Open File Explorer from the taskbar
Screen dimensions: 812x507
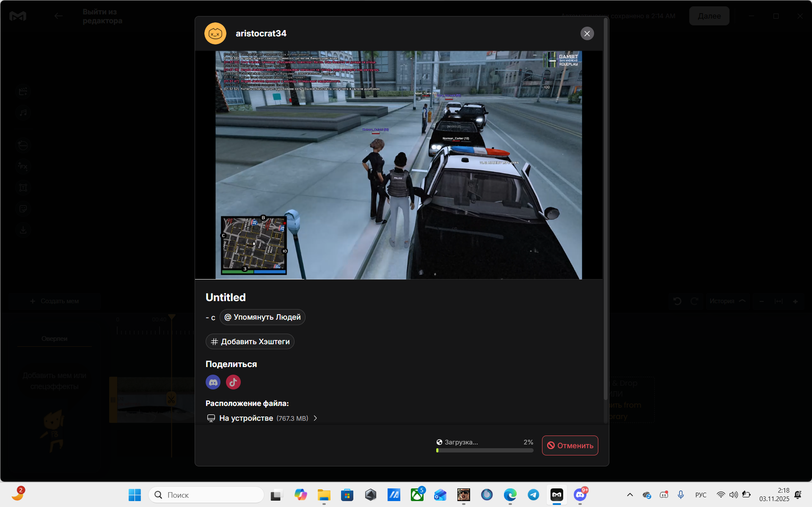click(x=324, y=495)
